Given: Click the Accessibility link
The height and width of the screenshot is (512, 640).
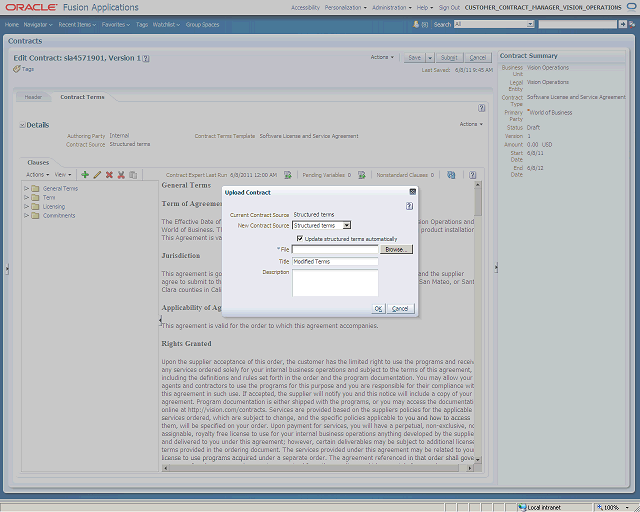Looking at the screenshot, I should click(305, 7).
